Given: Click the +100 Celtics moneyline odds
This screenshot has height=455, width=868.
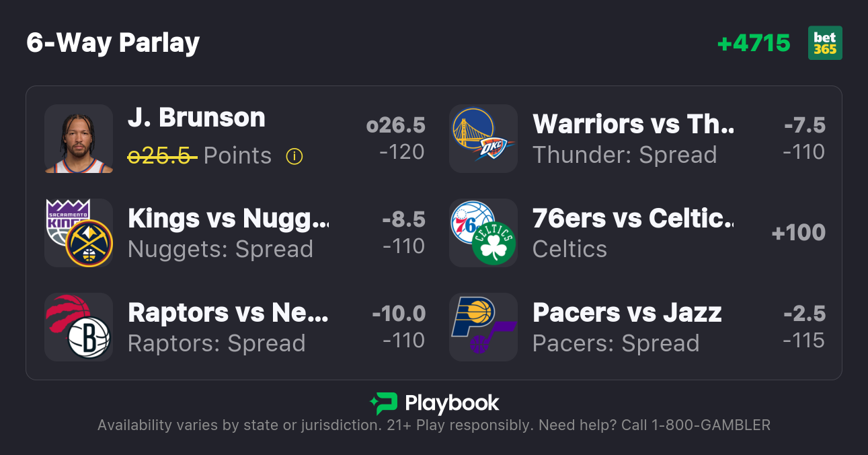Looking at the screenshot, I should click(798, 233).
